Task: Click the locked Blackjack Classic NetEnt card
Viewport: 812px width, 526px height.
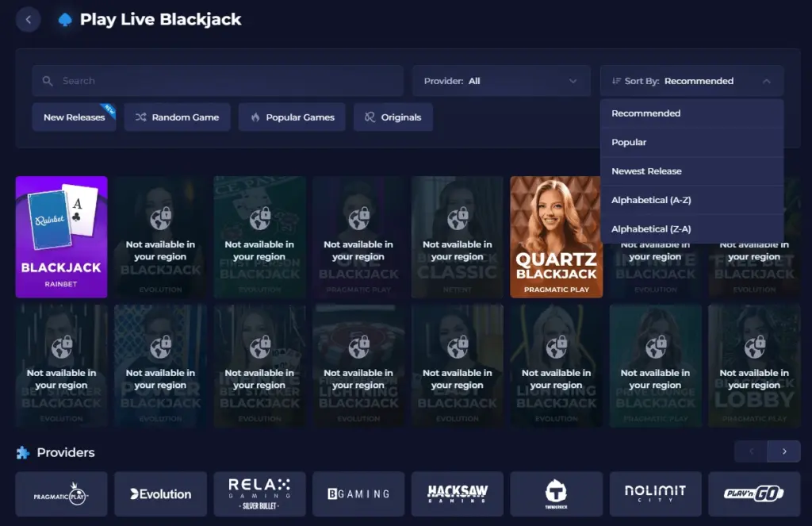Action: (x=458, y=237)
